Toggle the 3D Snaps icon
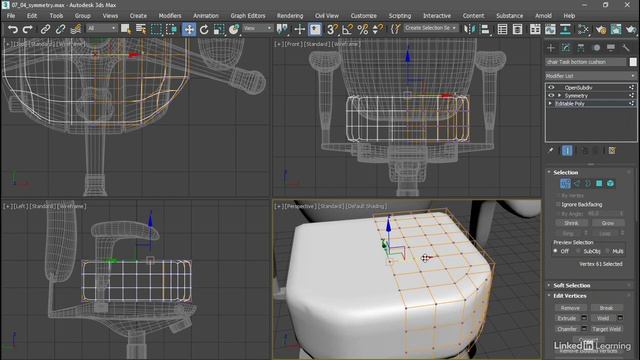The width and height of the screenshot is (640, 360). click(x=332, y=29)
